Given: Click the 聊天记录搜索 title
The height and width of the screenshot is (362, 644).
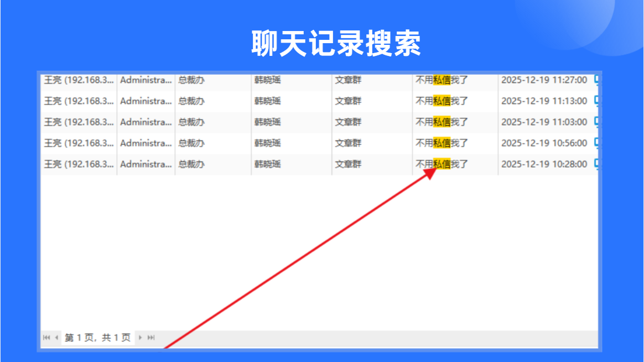Looking at the screenshot, I should pos(336,43).
